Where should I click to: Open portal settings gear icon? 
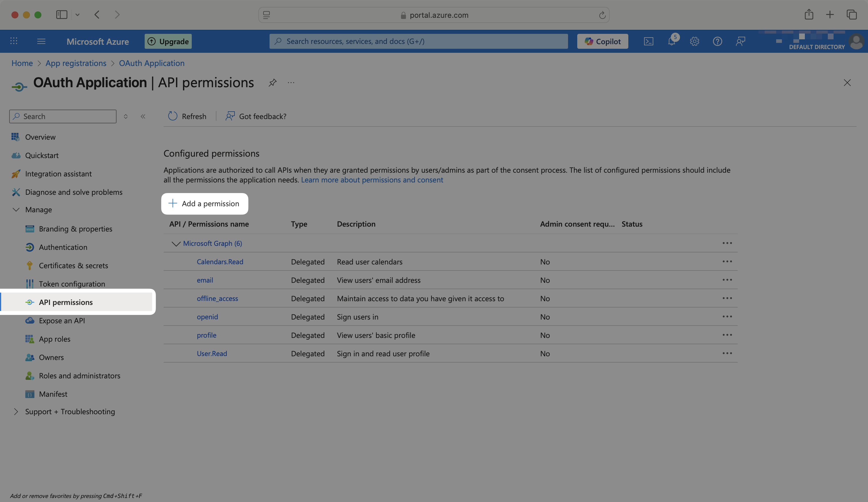pyautogui.click(x=694, y=41)
